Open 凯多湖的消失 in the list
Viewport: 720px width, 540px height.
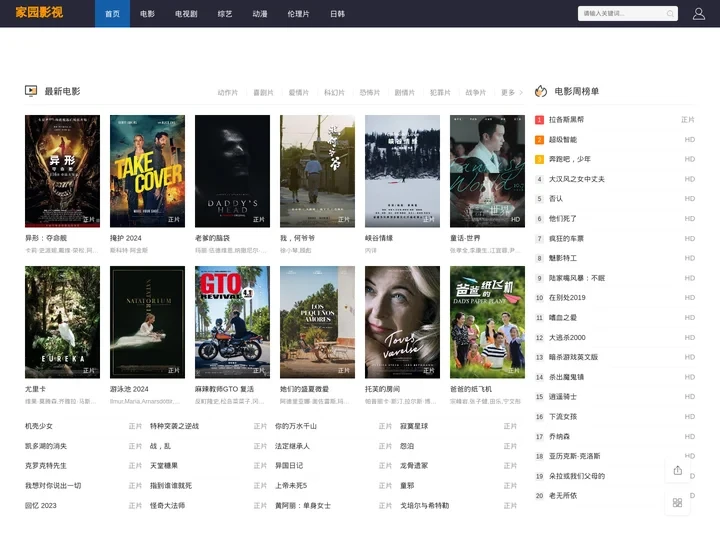point(45,446)
